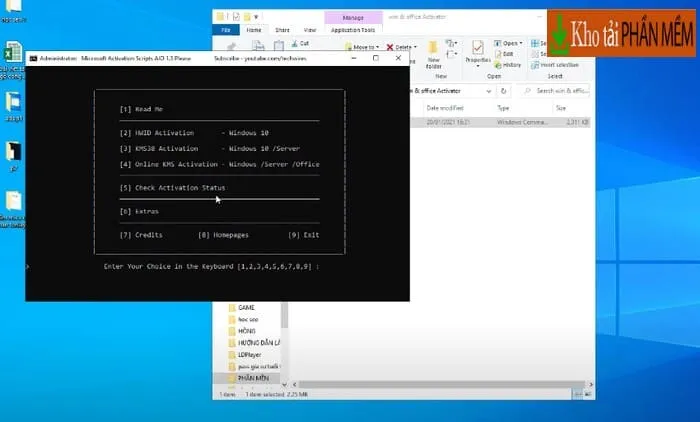Screen dimensions: 700x422
Task: Click Select all icon in ribbon
Action: 535,43
